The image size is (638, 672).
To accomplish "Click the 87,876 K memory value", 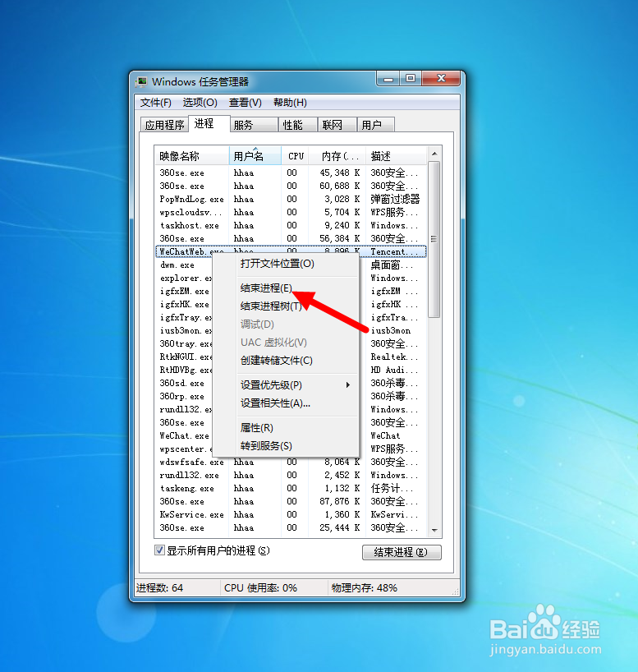I will [x=339, y=501].
